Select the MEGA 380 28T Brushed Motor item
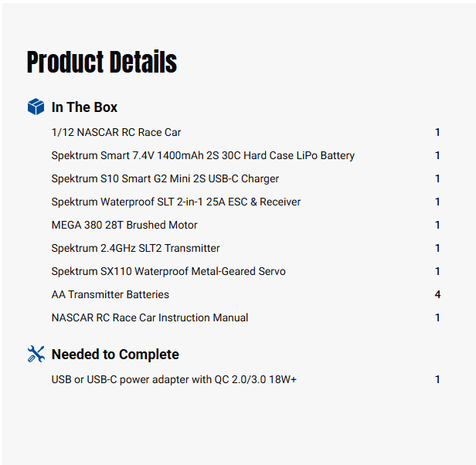The image size is (476, 465). tap(124, 225)
